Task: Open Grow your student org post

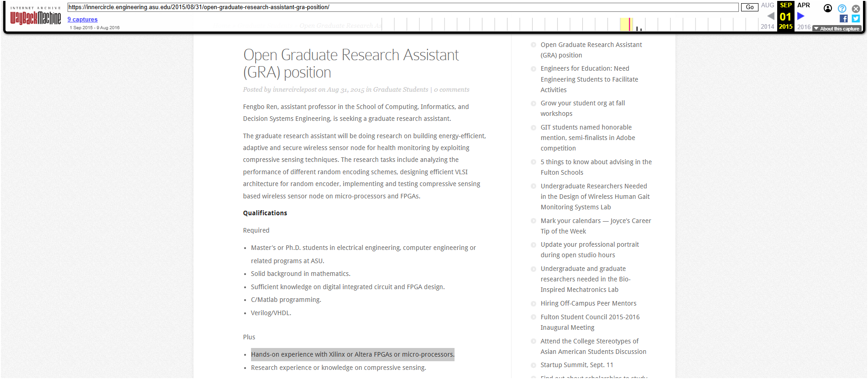Action: pos(583,109)
